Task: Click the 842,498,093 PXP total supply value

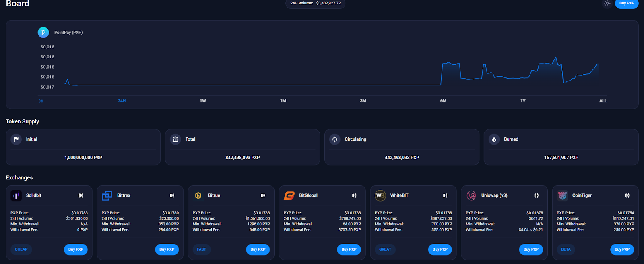Action: point(243,158)
